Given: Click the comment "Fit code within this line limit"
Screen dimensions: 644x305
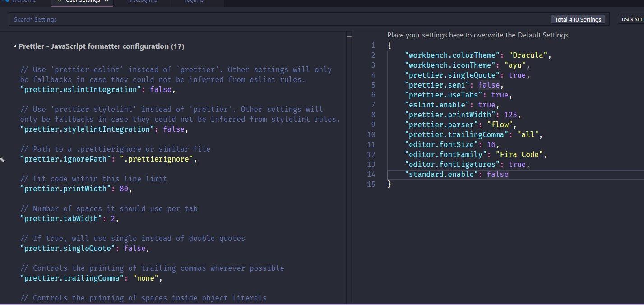Looking at the screenshot, I should coord(94,179).
